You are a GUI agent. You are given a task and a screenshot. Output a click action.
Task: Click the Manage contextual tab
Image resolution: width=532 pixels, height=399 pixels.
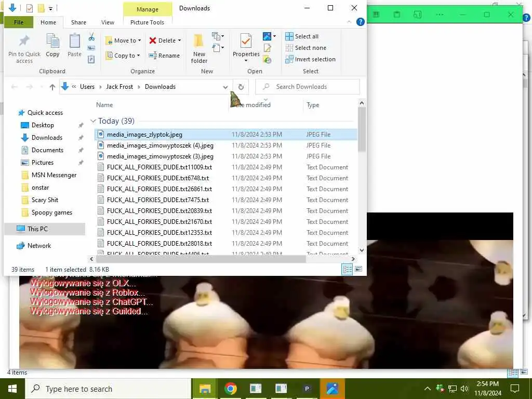(147, 9)
